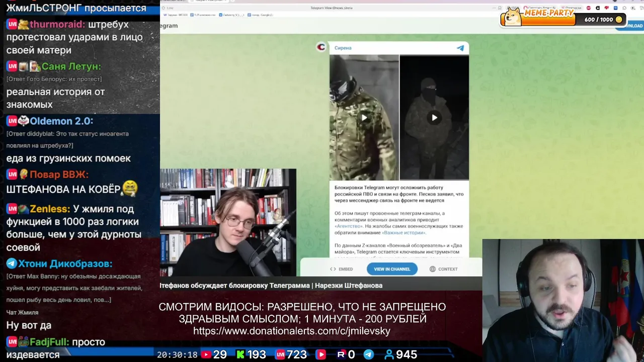Click the Telegram paper plane icon in post header

click(460, 48)
